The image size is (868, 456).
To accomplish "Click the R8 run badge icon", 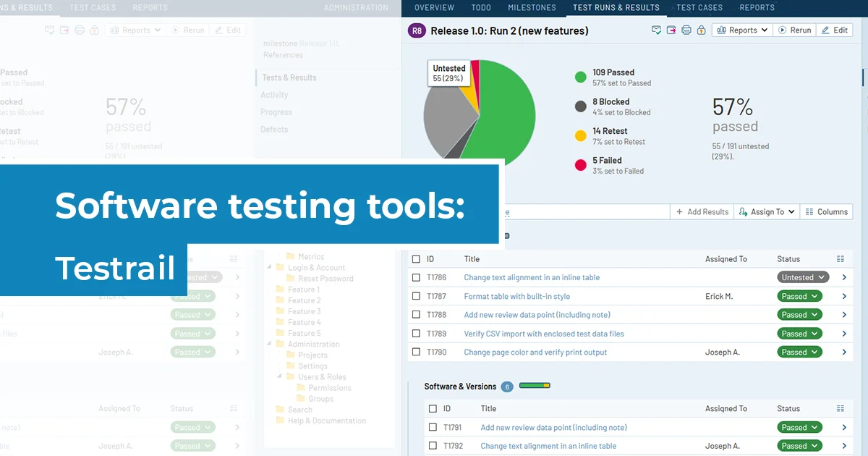I will [417, 30].
